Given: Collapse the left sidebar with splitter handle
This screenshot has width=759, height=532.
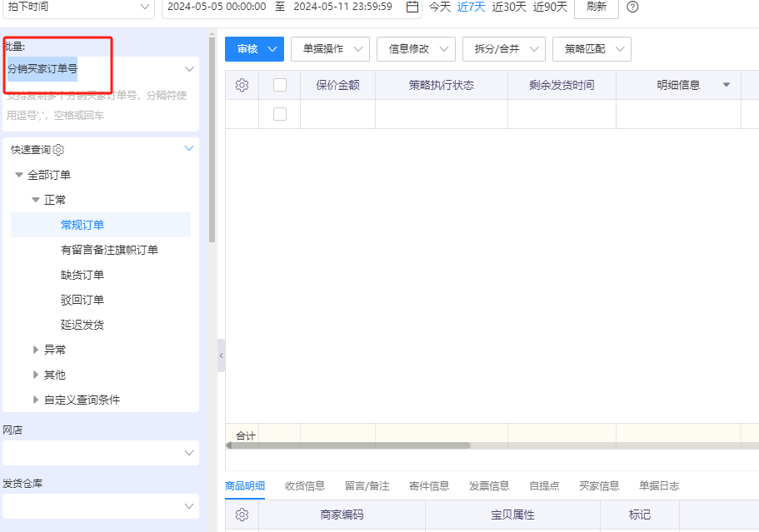Looking at the screenshot, I should tap(221, 355).
